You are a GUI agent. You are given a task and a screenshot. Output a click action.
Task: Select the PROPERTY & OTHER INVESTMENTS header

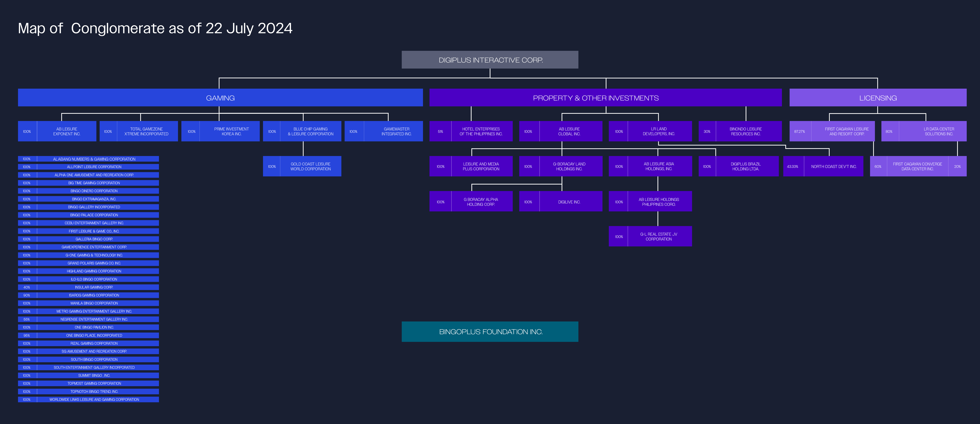click(x=606, y=98)
